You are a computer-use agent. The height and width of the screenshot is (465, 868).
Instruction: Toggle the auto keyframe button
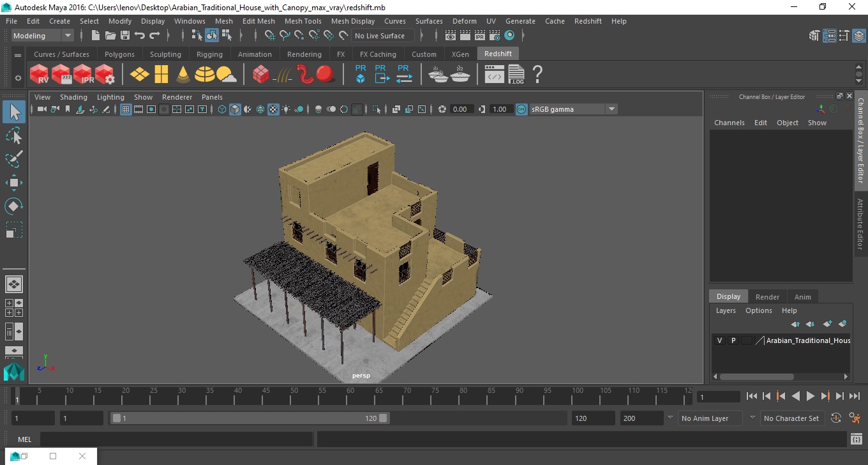point(836,418)
